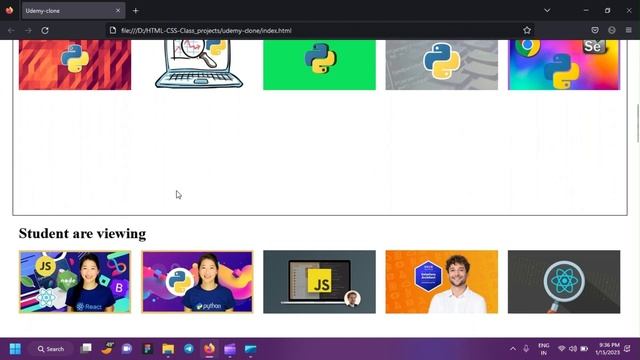Expand the list all tabs dropdown
The image size is (640, 360).
point(547,11)
